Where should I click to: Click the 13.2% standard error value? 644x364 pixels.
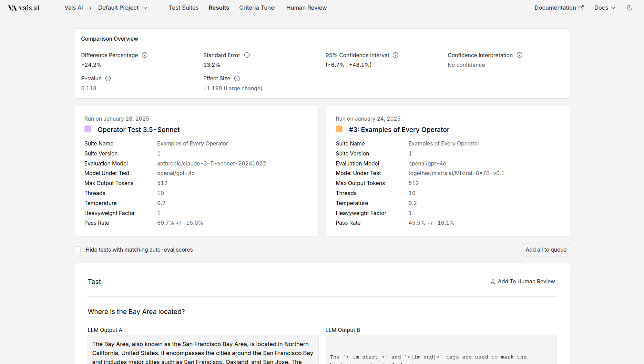(x=212, y=65)
